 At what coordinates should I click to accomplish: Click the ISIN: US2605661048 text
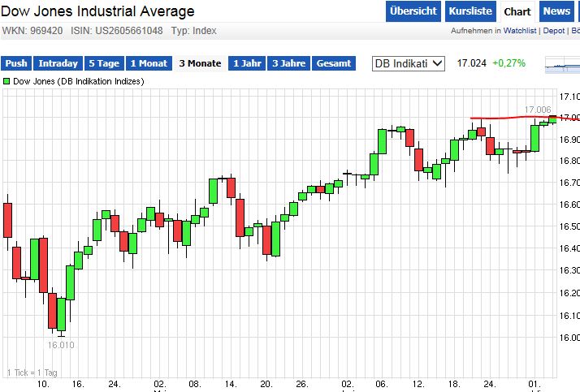116,31
